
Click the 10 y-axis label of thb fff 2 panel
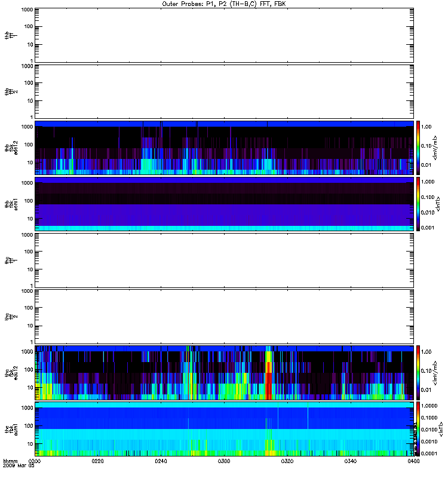(x=30, y=101)
